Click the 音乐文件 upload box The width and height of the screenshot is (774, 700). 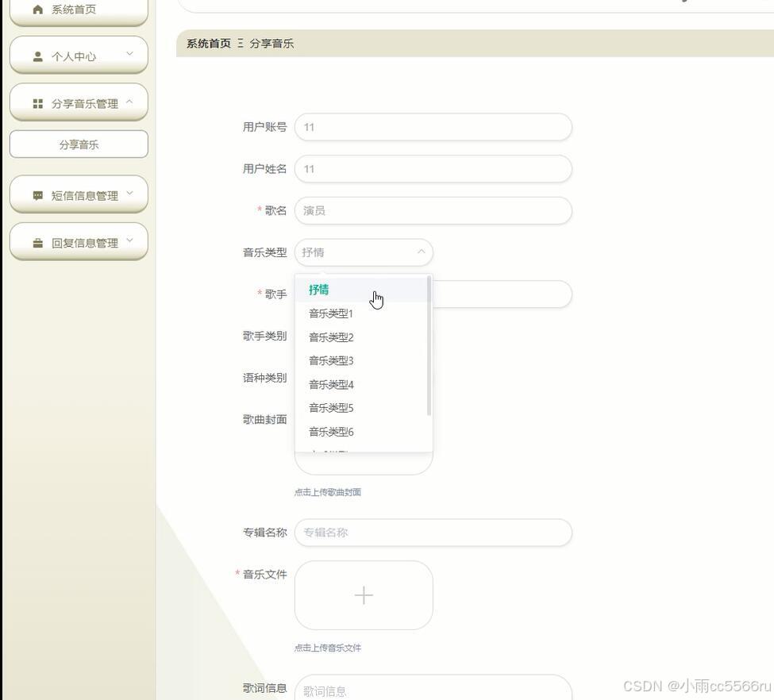[364, 595]
